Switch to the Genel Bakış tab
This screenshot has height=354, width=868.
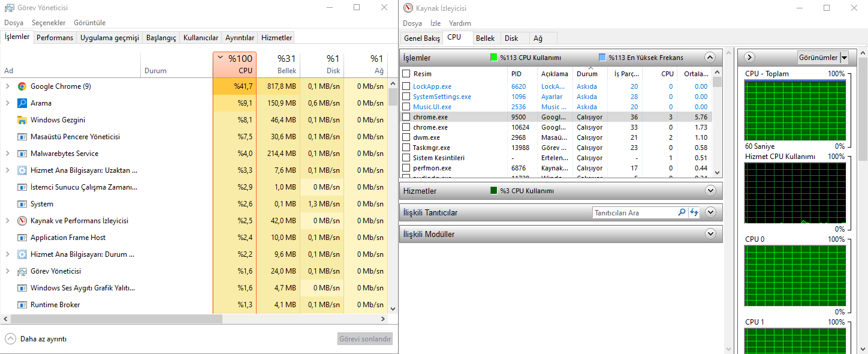click(x=422, y=38)
